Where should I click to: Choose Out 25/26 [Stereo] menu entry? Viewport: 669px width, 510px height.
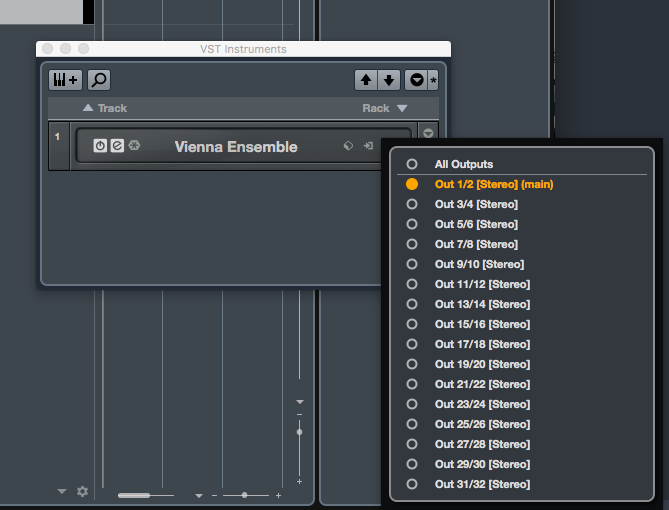(522, 424)
